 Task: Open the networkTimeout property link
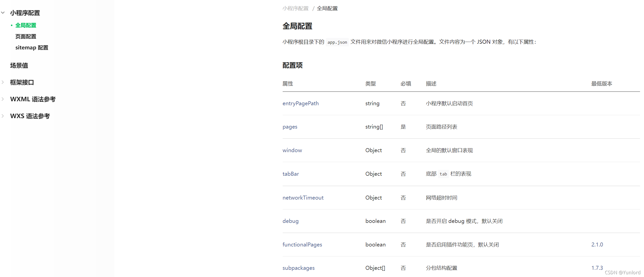(x=303, y=198)
